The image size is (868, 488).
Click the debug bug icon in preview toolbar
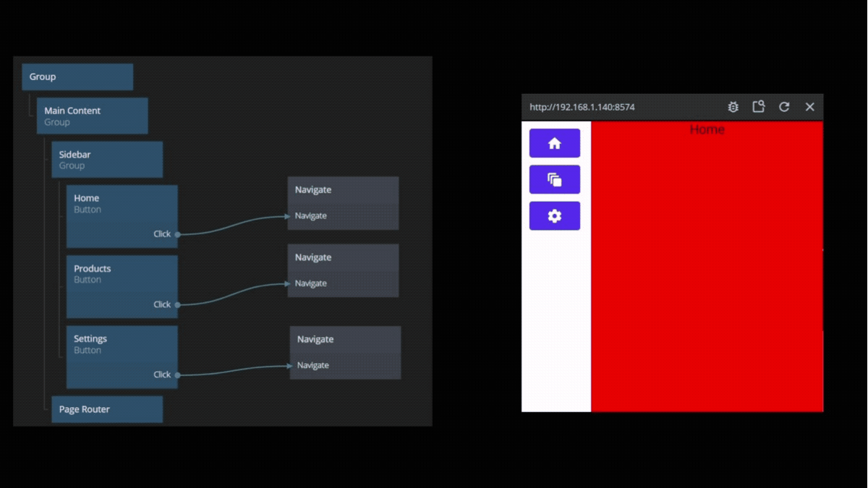point(733,107)
